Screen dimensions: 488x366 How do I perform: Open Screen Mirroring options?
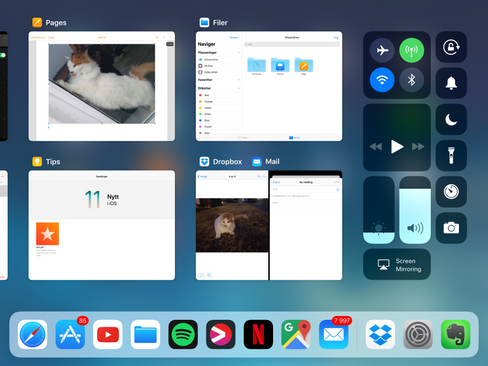click(397, 264)
